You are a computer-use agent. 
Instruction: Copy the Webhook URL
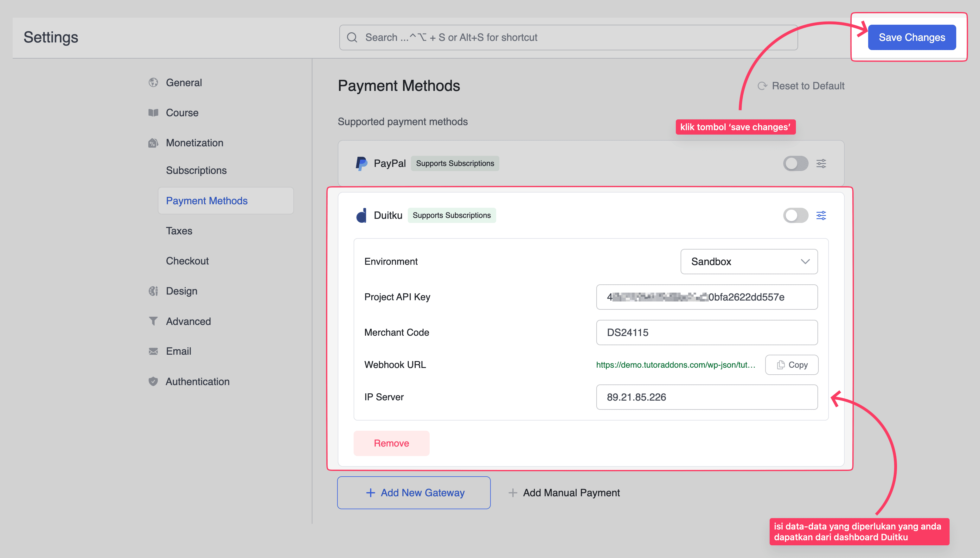(x=791, y=365)
